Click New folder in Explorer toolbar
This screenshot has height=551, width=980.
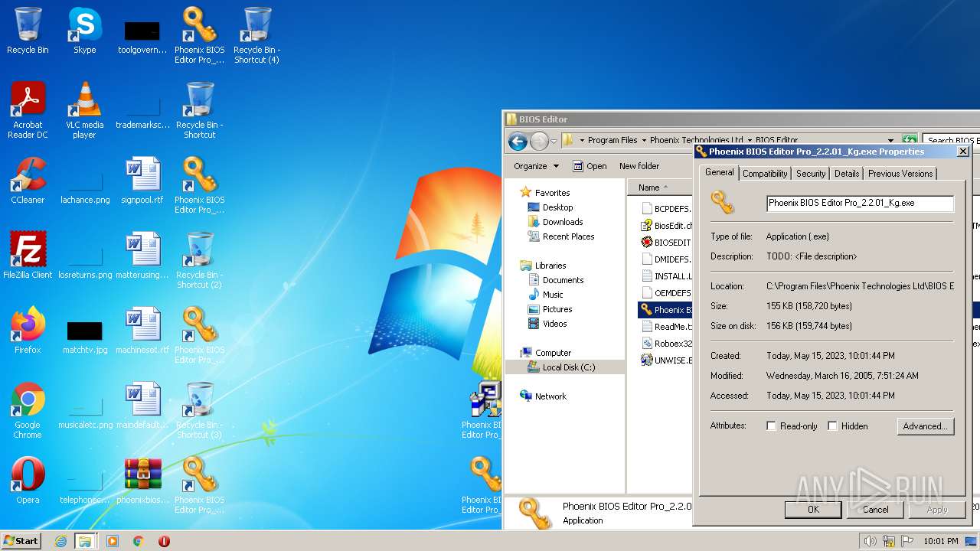(639, 166)
